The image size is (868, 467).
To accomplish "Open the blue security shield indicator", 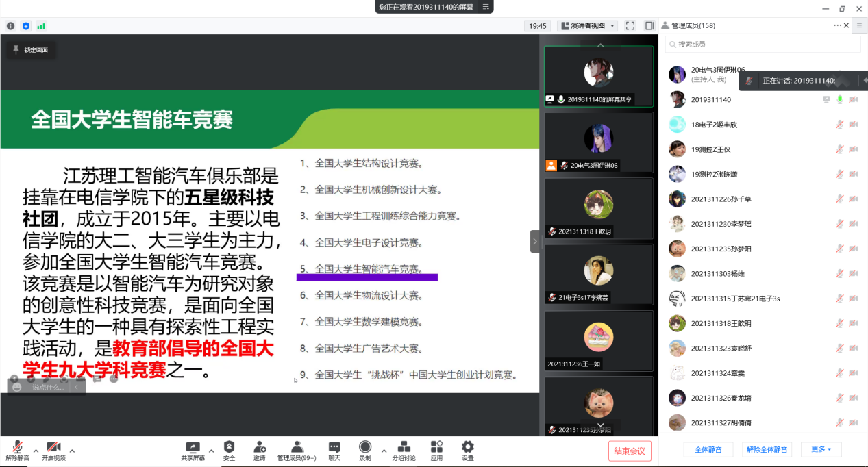I will [26, 26].
